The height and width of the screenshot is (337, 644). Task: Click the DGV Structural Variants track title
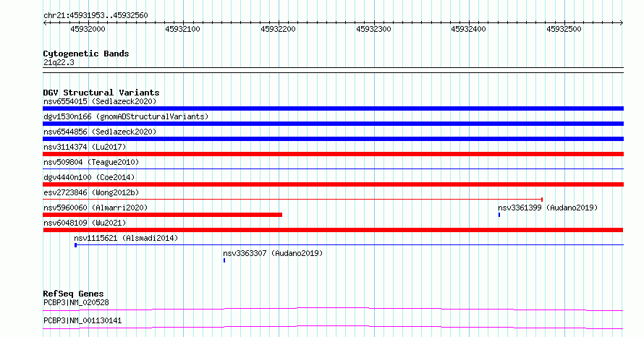point(101,93)
